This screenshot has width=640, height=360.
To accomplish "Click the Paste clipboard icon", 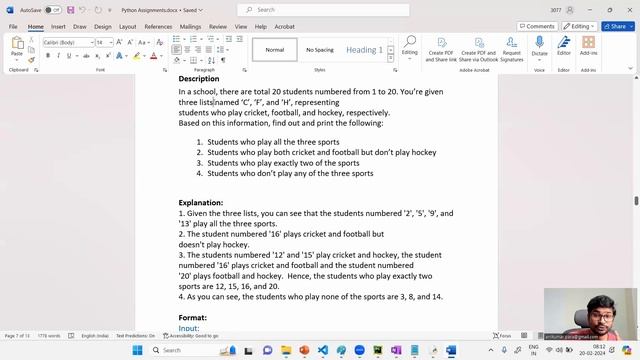I will click(17, 42).
